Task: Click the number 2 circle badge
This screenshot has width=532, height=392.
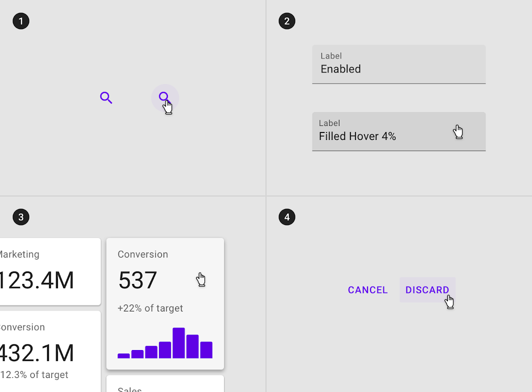Action: pos(287,21)
